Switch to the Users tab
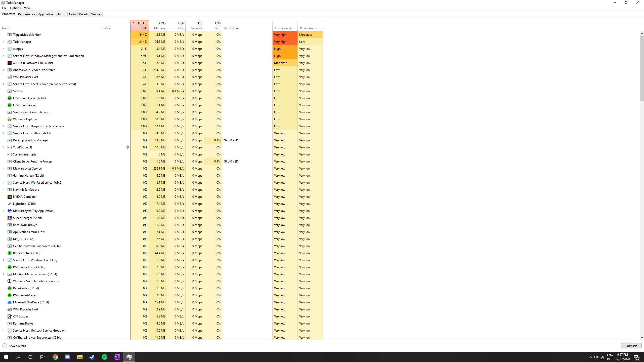Screen dimensions: 644x362 pos(73,14)
